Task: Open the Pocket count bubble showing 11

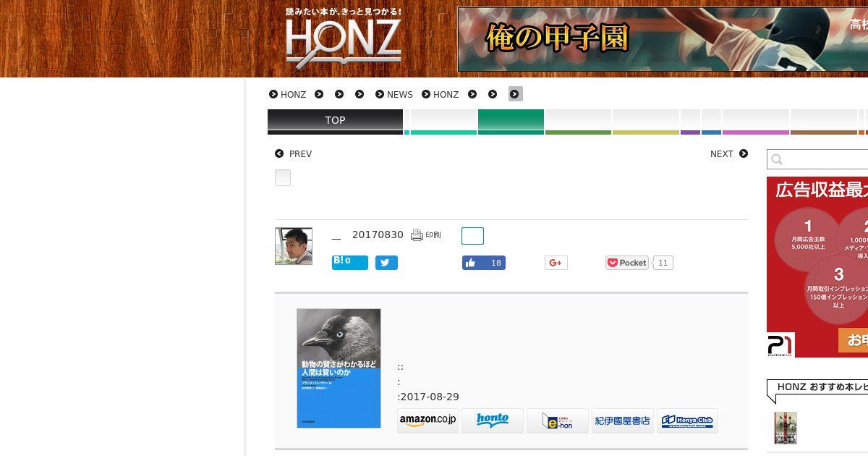Action: click(x=663, y=263)
